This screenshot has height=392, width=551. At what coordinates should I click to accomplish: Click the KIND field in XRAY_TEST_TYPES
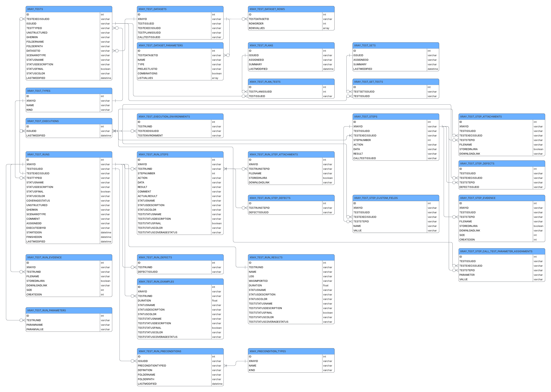click(x=69, y=110)
